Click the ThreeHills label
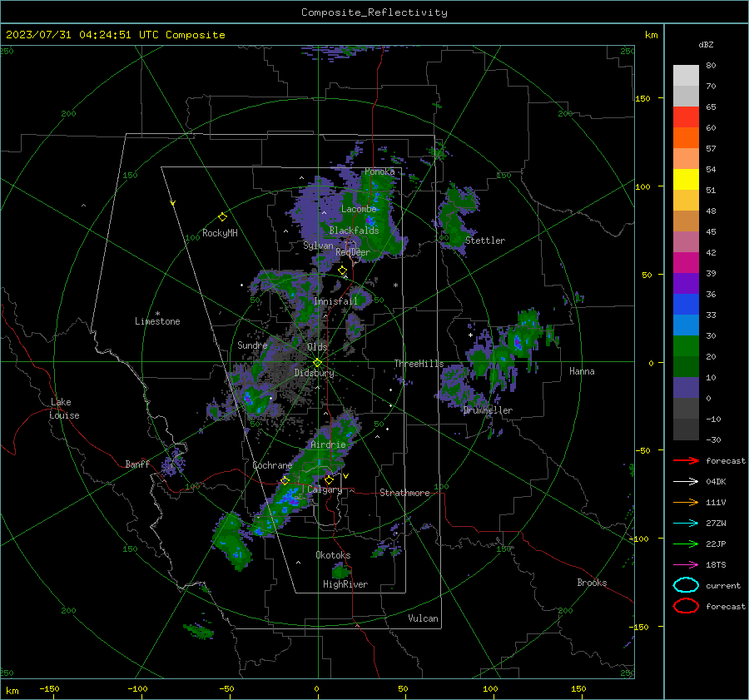The height and width of the screenshot is (700, 749). (419, 364)
